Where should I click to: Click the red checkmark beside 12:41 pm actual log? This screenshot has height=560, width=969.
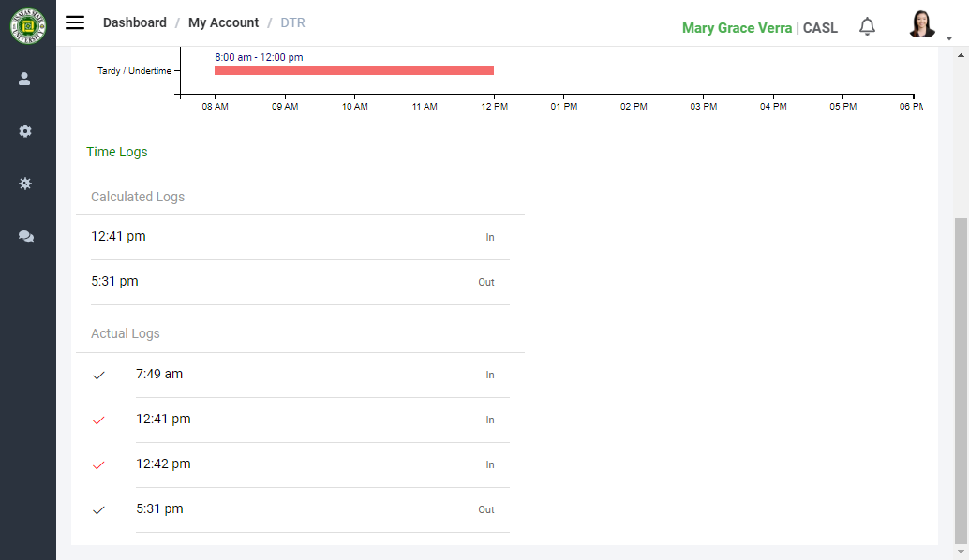(98, 420)
